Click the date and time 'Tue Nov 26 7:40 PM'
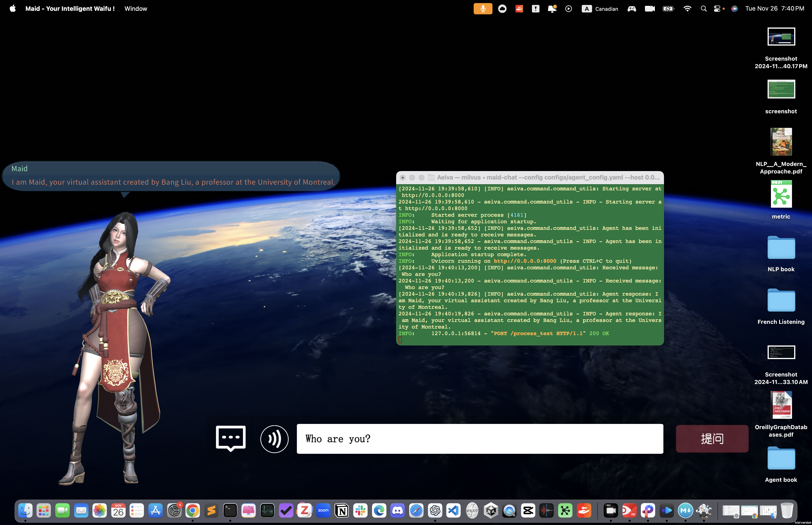This screenshot has height=525, width=812. click(774, 8)
